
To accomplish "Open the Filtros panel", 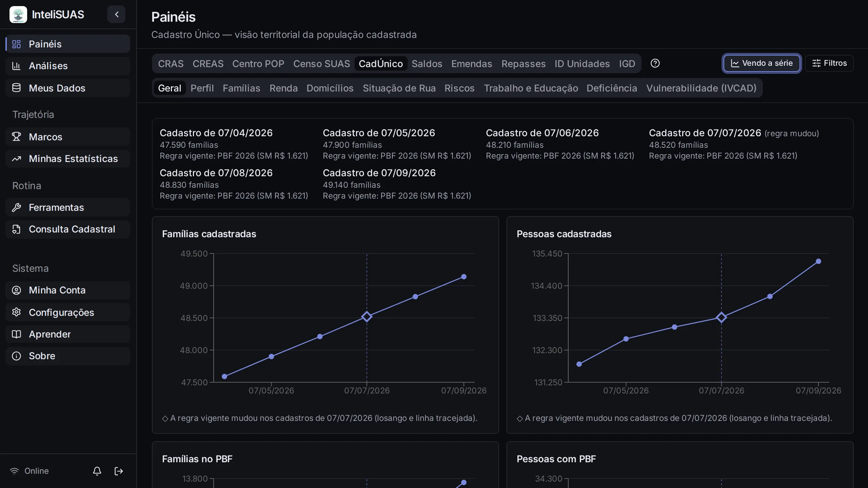I will point(829,63).
